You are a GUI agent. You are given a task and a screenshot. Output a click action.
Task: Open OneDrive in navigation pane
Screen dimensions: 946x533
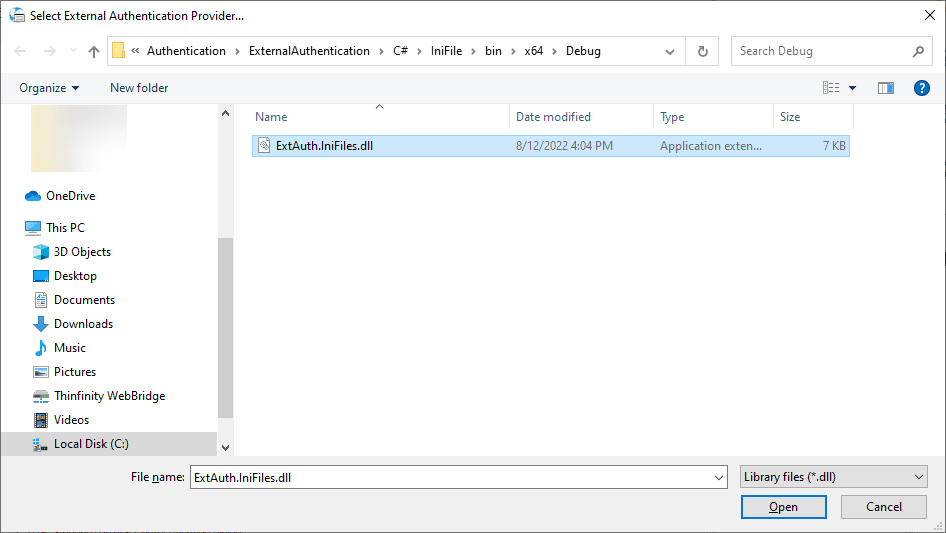(71, 196)
